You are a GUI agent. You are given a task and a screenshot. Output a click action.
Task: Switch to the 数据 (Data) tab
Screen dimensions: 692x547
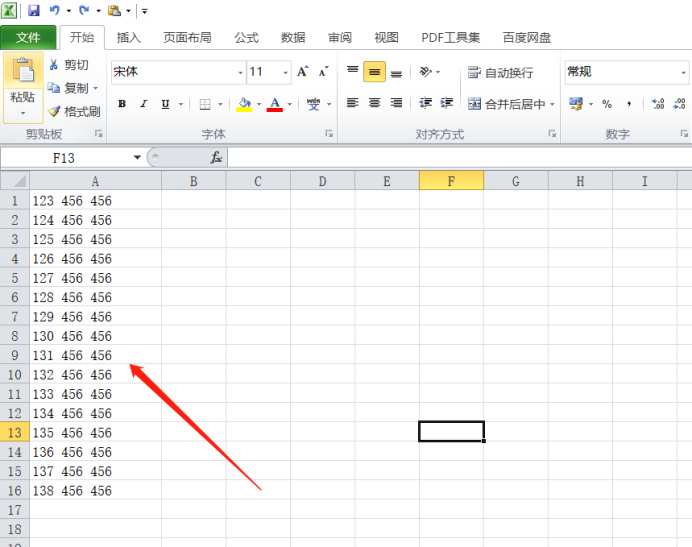tap(293, 38)
